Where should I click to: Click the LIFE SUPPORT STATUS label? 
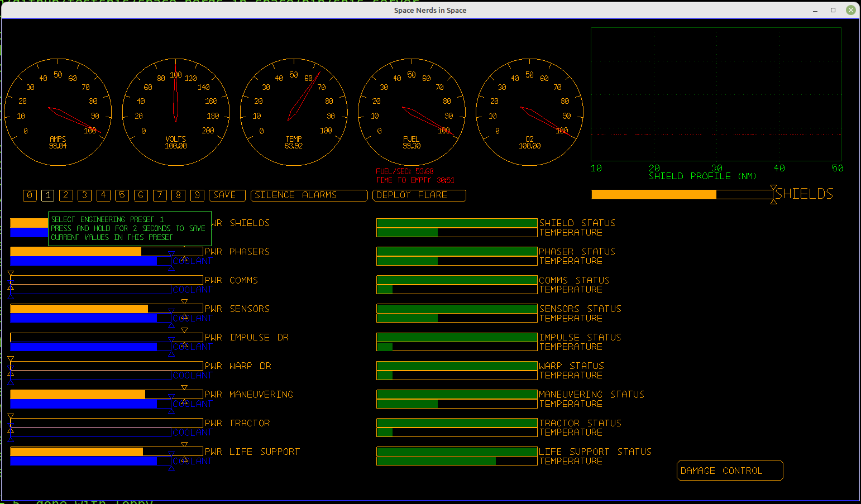(x=595, y=452)
